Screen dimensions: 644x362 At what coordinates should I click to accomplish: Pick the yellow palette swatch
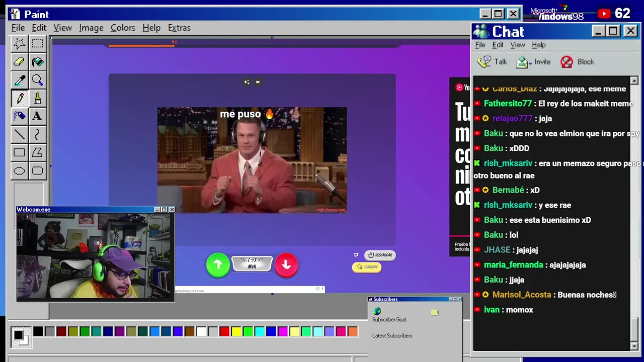coord(236,331)
